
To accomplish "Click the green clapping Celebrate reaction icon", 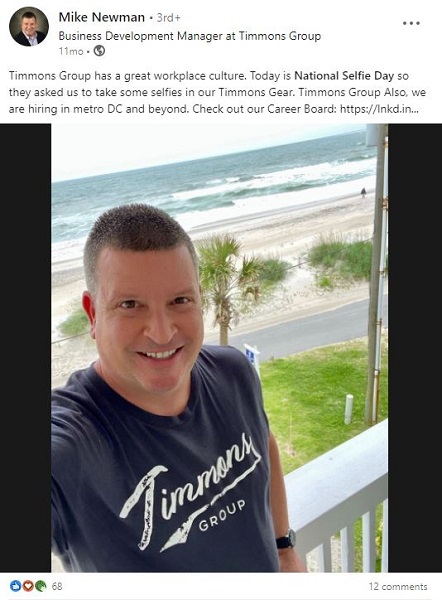I will point(41,586).
